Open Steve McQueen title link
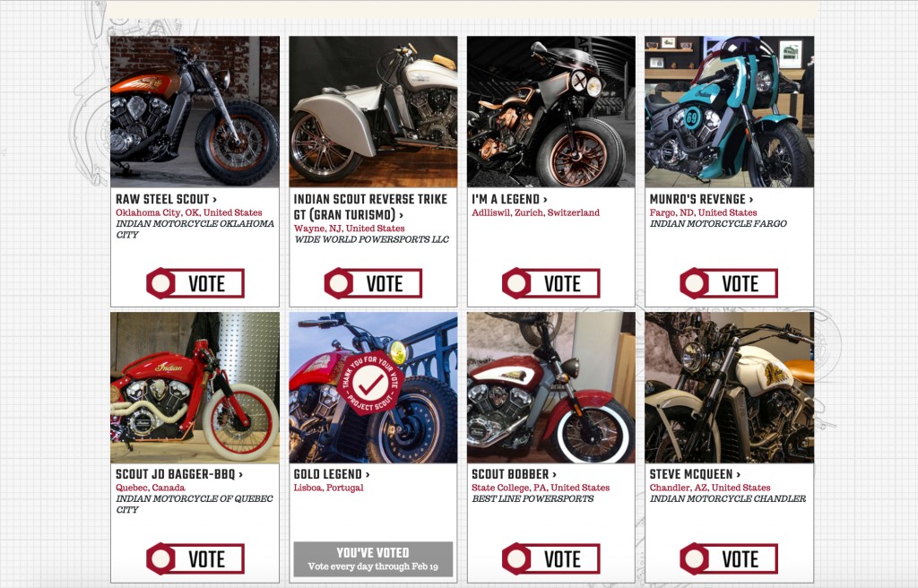 tap(695, 474)
